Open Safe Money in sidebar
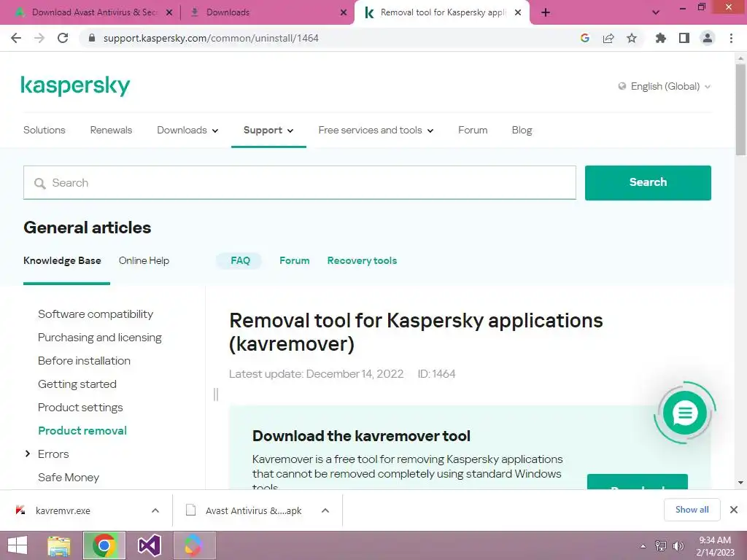This screenshot has height=560, width=747. coord(69,477)
